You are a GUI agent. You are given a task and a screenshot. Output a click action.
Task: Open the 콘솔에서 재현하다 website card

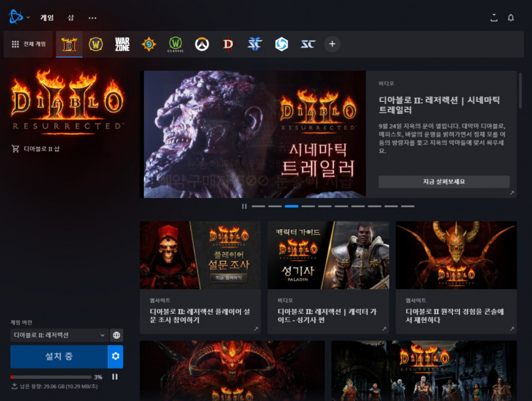tap(456, 278)
